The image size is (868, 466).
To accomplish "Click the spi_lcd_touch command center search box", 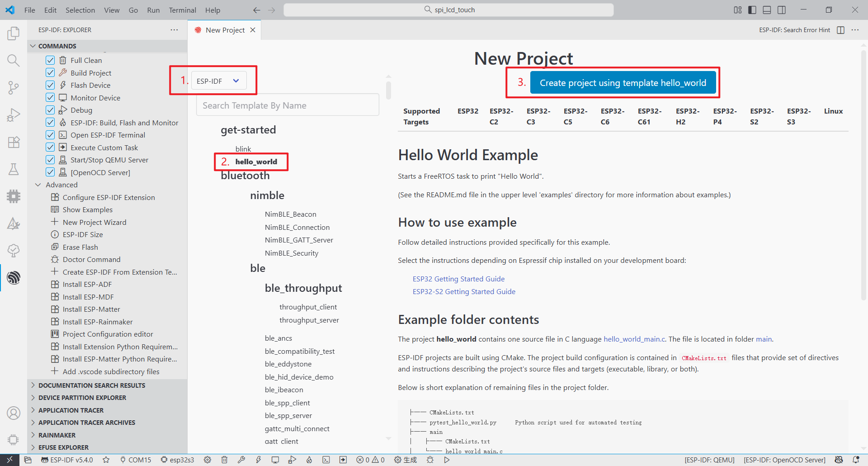I will click(x=448, y=10).
